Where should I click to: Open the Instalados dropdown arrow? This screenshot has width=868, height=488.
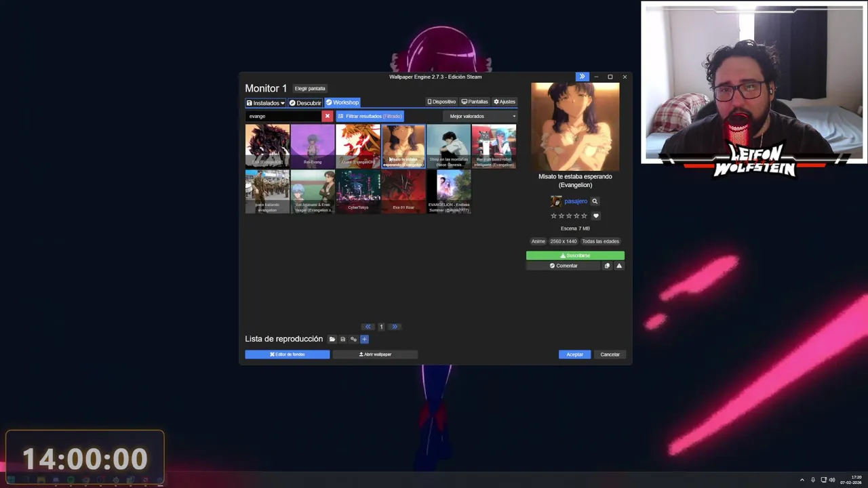282,103
